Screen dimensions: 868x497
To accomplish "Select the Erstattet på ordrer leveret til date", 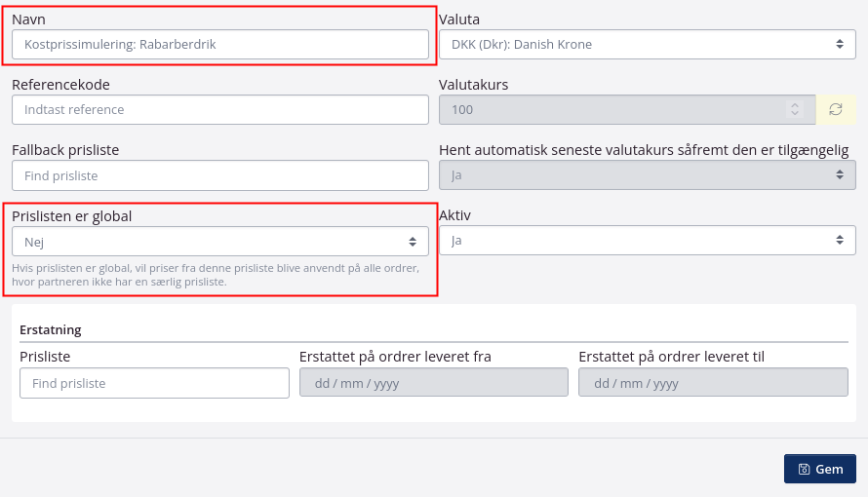I will click(713, 383).
